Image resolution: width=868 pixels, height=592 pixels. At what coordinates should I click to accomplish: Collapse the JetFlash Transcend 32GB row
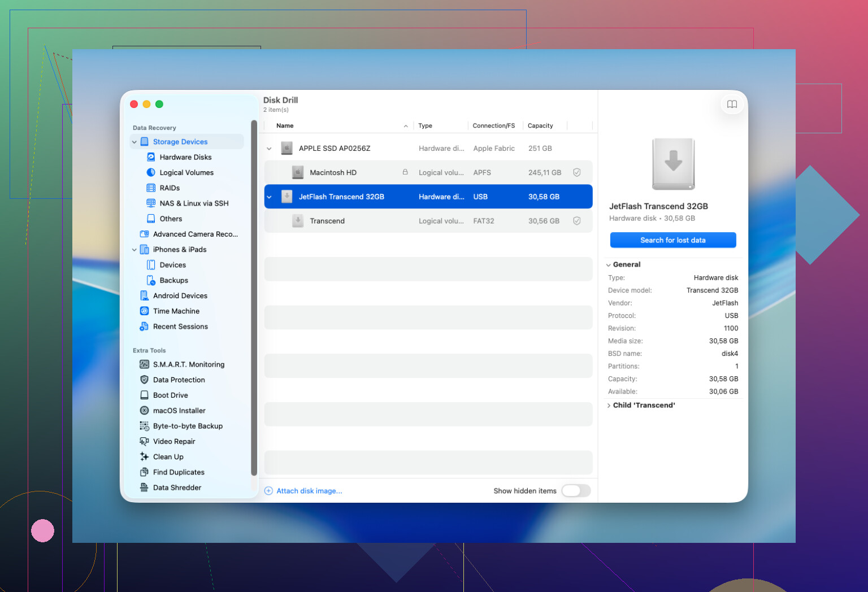click(269, 197)
